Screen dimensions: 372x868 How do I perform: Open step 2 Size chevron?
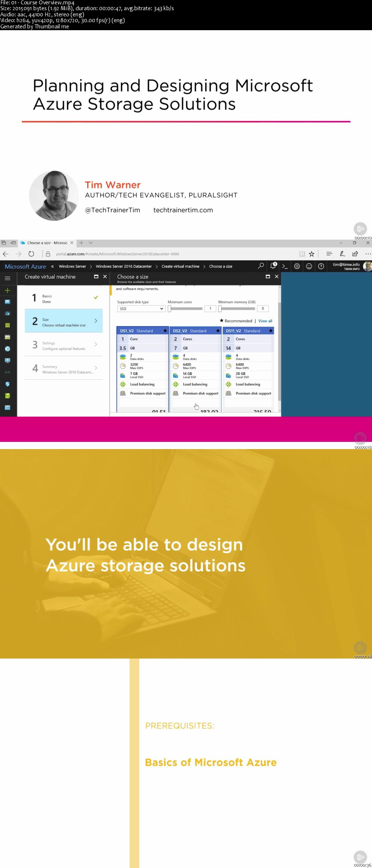[96, 321]
